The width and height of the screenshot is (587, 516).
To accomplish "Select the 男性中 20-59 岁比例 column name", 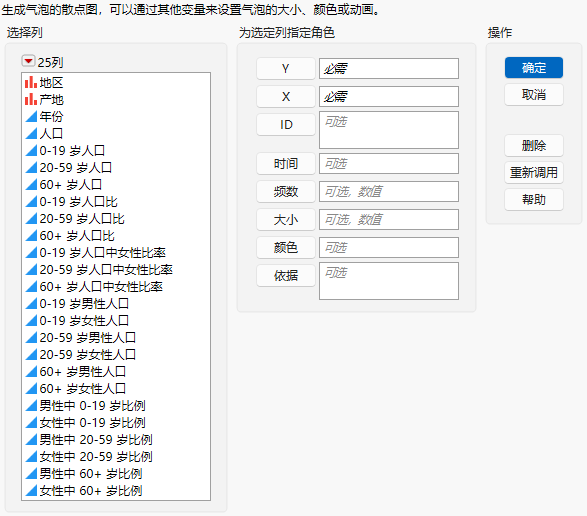I will click(96, 440).
